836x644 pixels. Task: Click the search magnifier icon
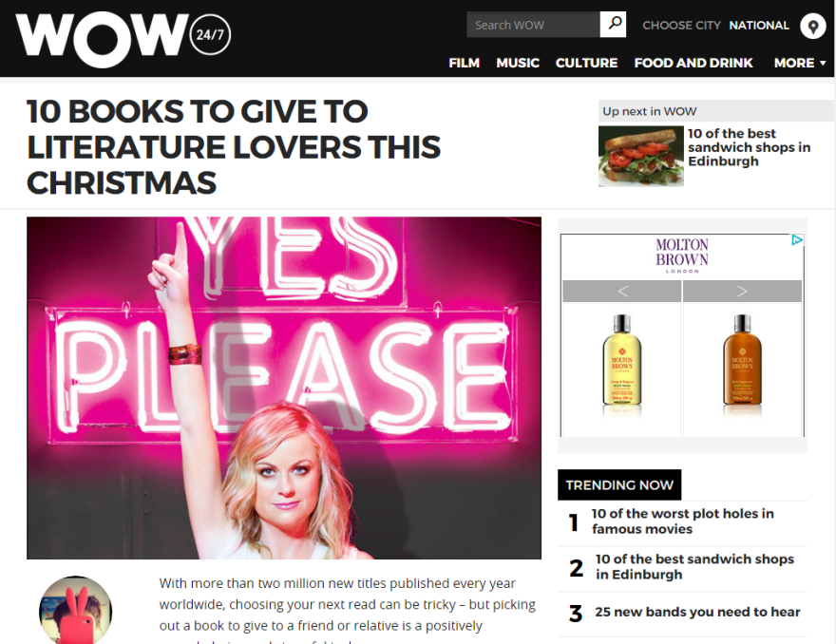613,25
